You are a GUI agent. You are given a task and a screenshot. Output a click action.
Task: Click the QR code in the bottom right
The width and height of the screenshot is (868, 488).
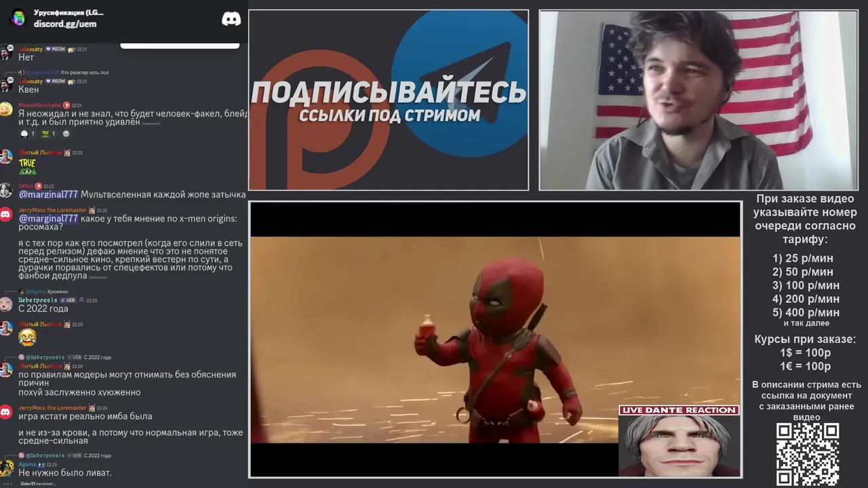(x=807, y=454)
